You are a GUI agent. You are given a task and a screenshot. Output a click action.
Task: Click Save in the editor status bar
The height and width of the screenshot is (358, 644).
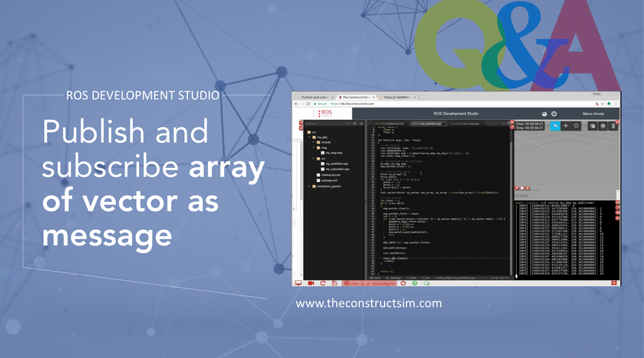(x=375, y=278)
